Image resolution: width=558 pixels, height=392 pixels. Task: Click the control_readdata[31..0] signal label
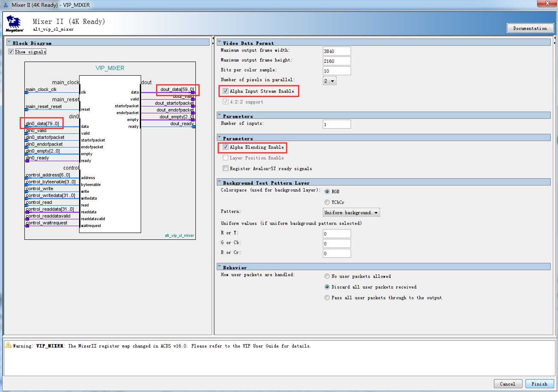coord(50,209)
